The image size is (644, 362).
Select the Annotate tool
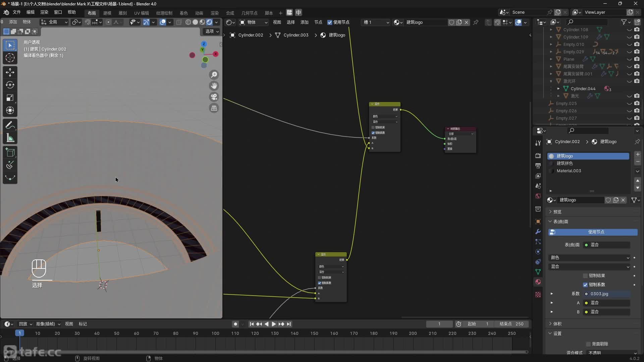[x=10, y=125]
